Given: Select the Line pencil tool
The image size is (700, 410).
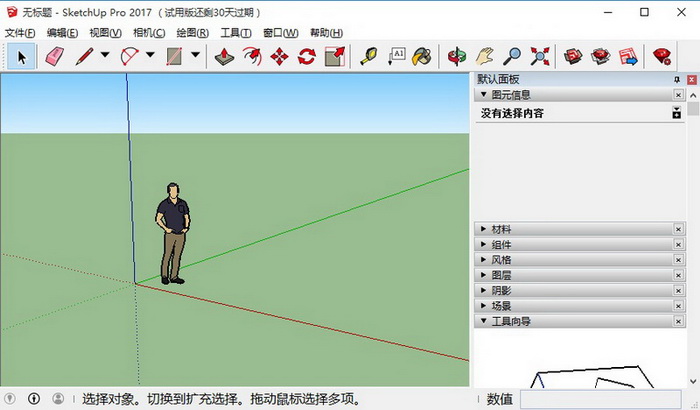Looking at the screenshot, I should pyautogui.click(x=84, y=57).
